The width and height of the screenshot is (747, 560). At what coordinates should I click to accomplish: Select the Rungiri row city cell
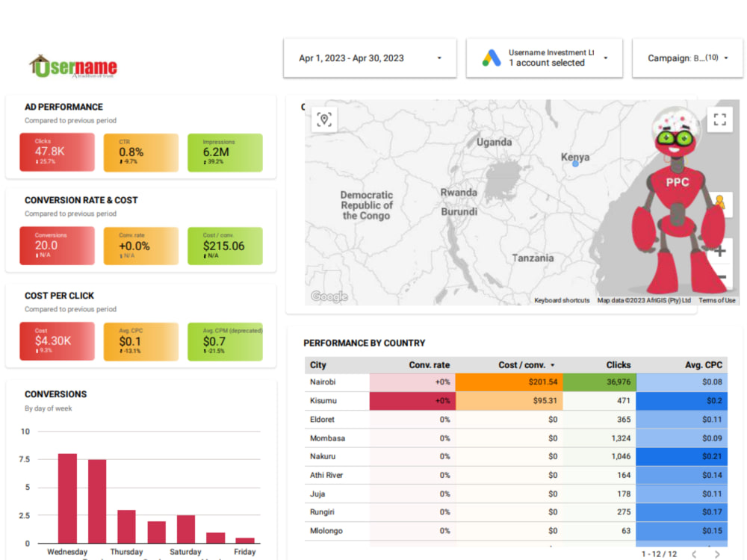point(338,512)
